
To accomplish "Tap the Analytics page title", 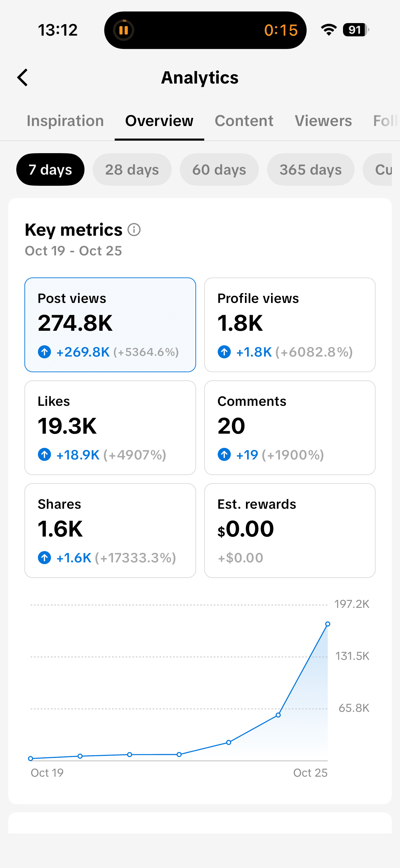I will tap(200, 78).
